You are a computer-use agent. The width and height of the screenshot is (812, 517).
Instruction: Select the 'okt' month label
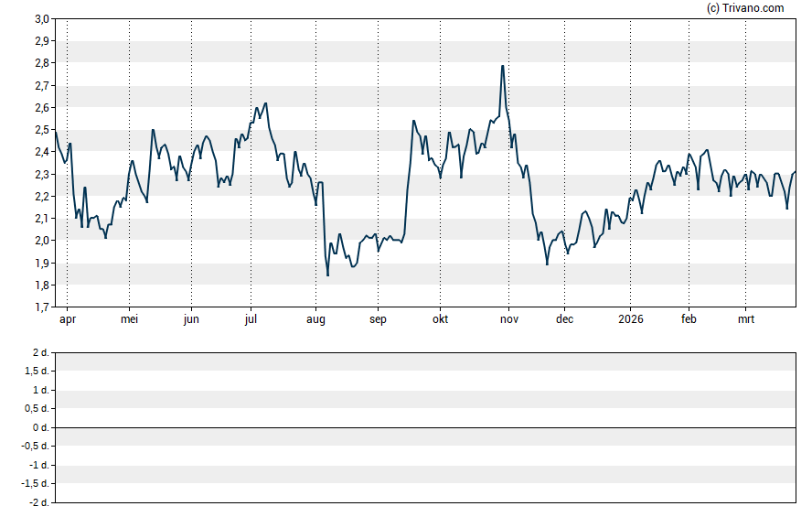click(440, 319)
